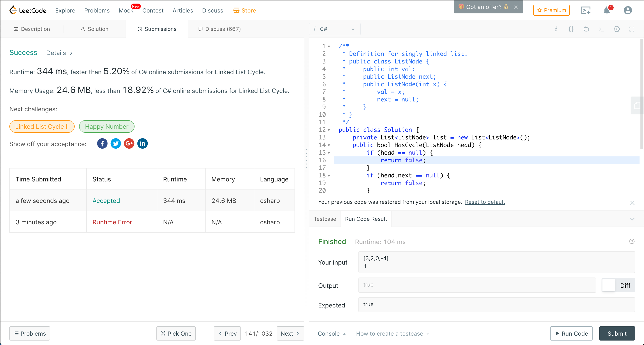
Task: Switch to the Testcase tab
Action: point(325,219)
